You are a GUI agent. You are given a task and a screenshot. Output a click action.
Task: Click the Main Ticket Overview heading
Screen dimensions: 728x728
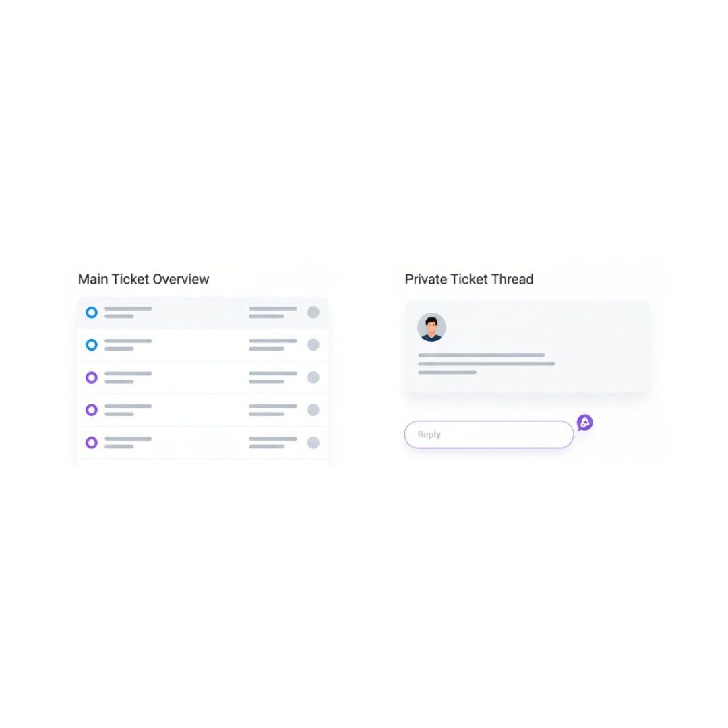144,280
